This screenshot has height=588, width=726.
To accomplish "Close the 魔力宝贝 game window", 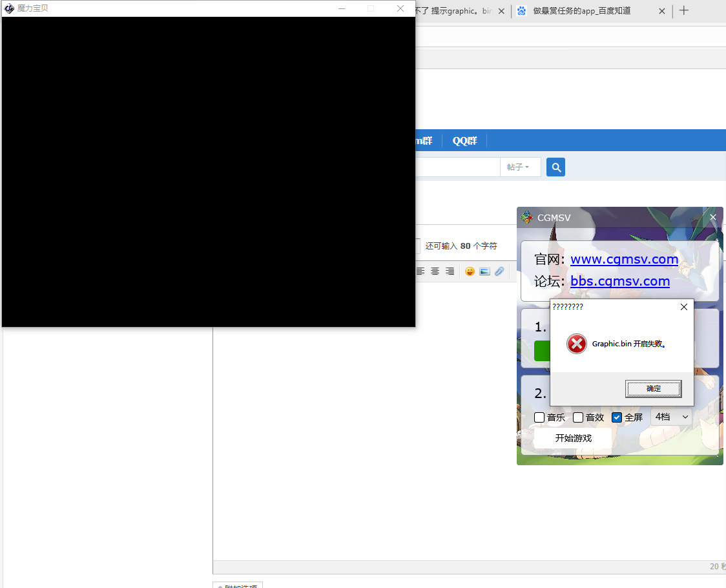I will 400,8.
